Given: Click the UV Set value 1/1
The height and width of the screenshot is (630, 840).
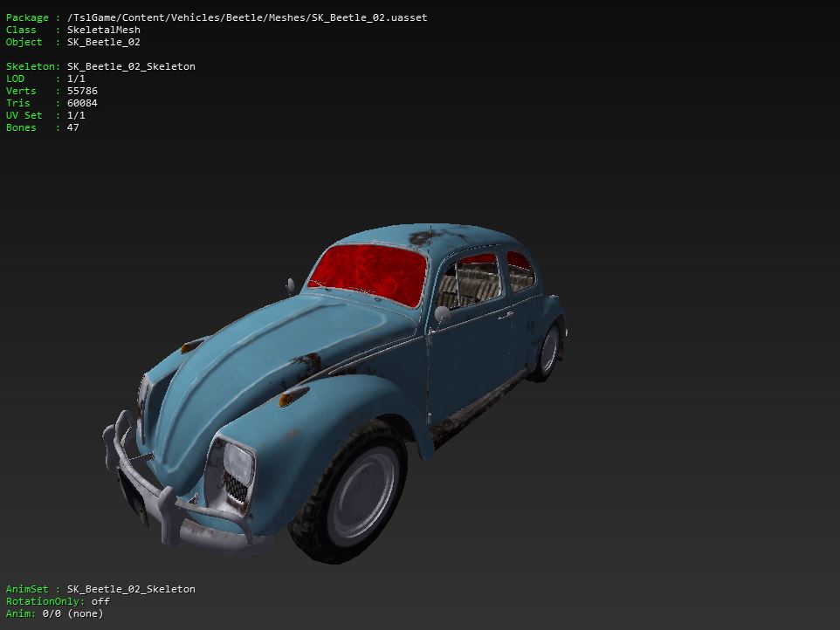Looking at the screenshot, I should [x=76, y=115].
